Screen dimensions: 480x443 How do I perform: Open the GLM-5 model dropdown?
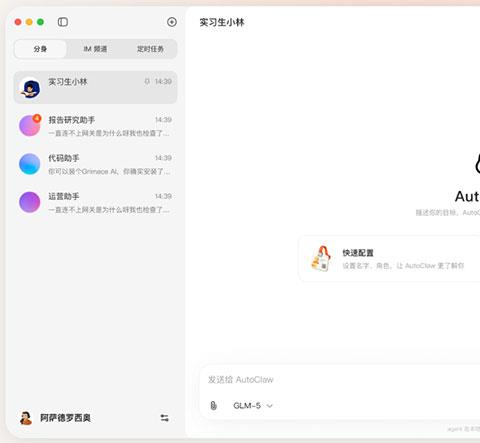click(253, 406)
